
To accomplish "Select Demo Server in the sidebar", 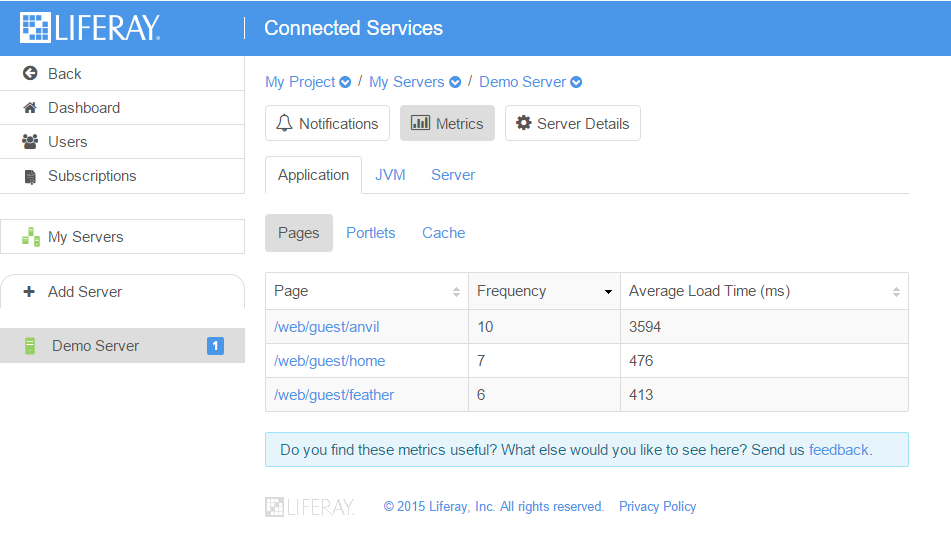I will coord(123,346).
